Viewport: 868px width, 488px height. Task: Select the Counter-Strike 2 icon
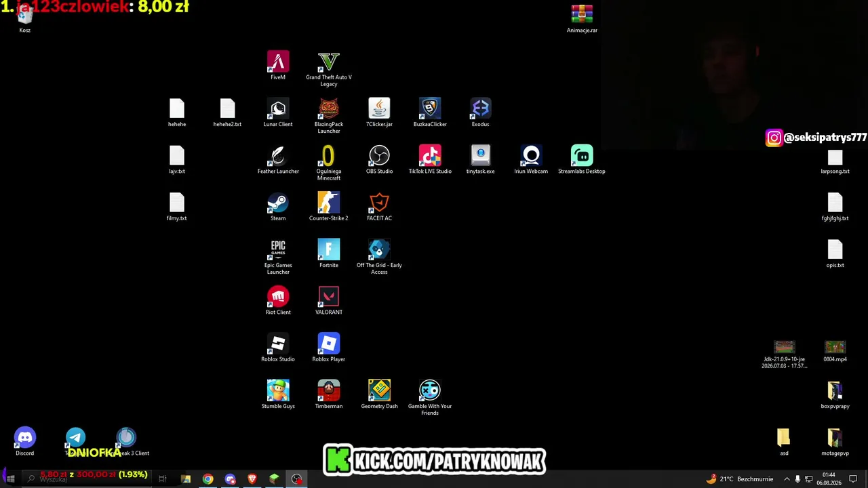coord(329,206)
